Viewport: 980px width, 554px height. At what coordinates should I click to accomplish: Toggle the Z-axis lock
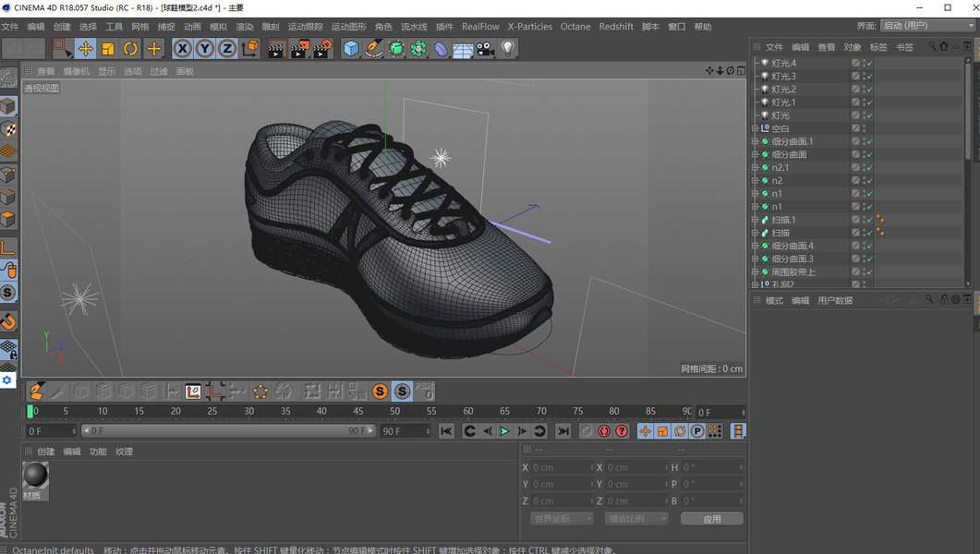227,49
